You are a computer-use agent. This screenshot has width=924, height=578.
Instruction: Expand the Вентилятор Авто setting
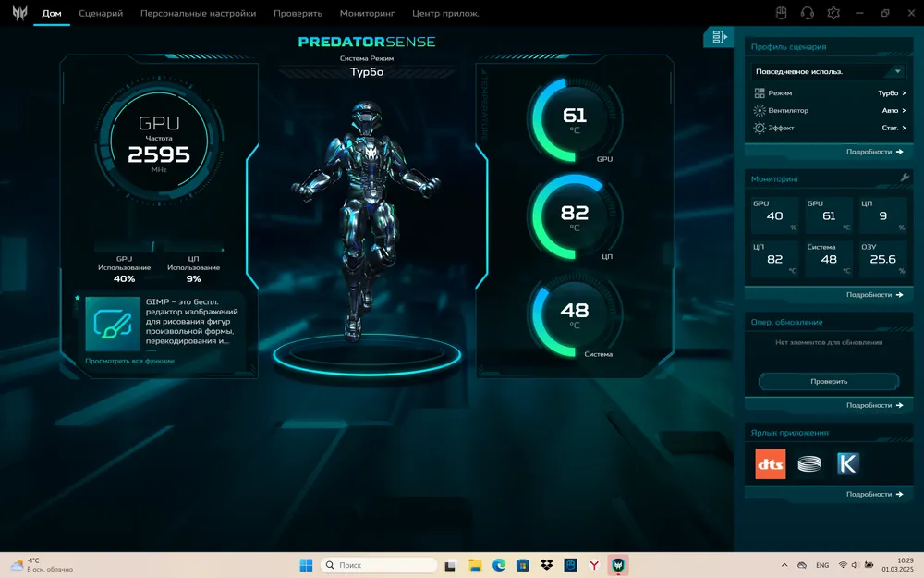(x=893, y=110)
